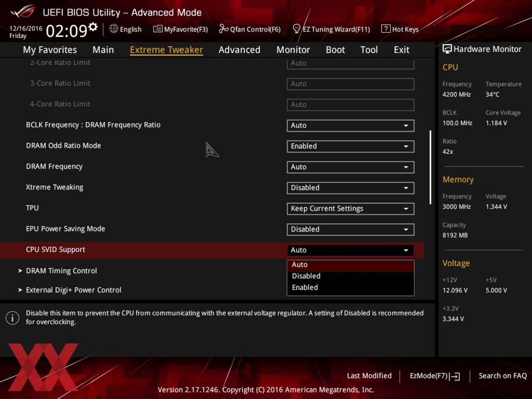
Task: Click the 4-Core Ratio Limit field
Action: click(x=350, y=105)
